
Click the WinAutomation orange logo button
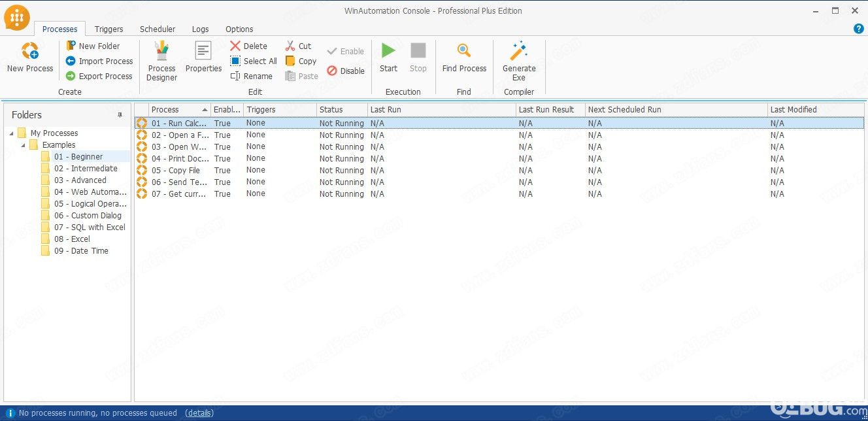(17, 18)
